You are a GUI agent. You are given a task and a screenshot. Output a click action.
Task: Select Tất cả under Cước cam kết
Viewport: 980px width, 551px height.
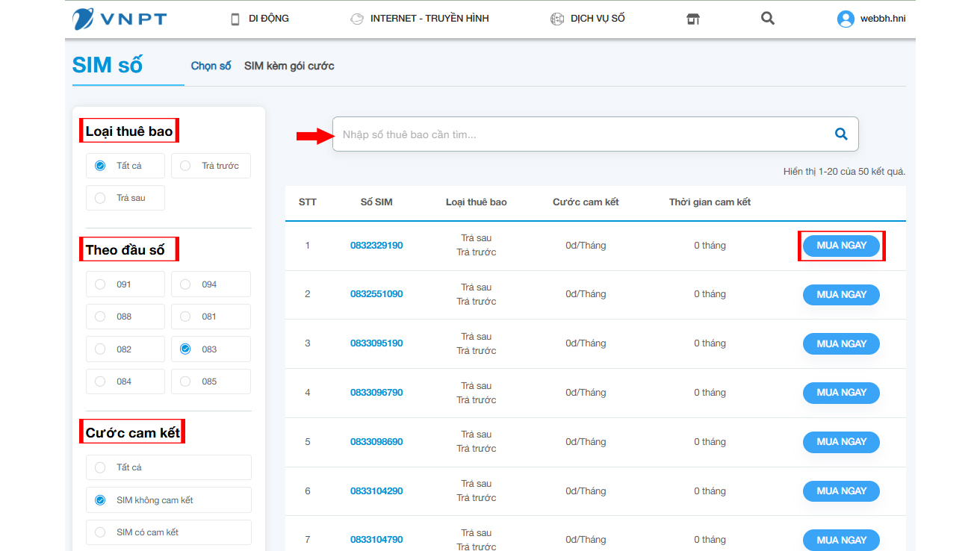(x=100, y=467)
